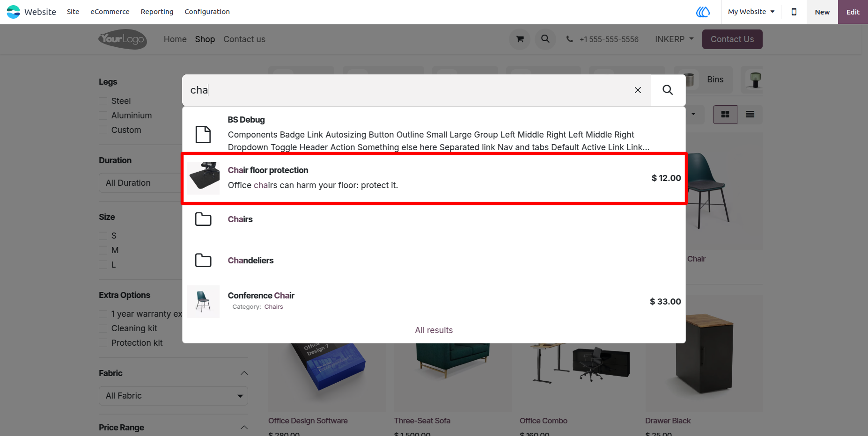Click the New button

(822, 12)
